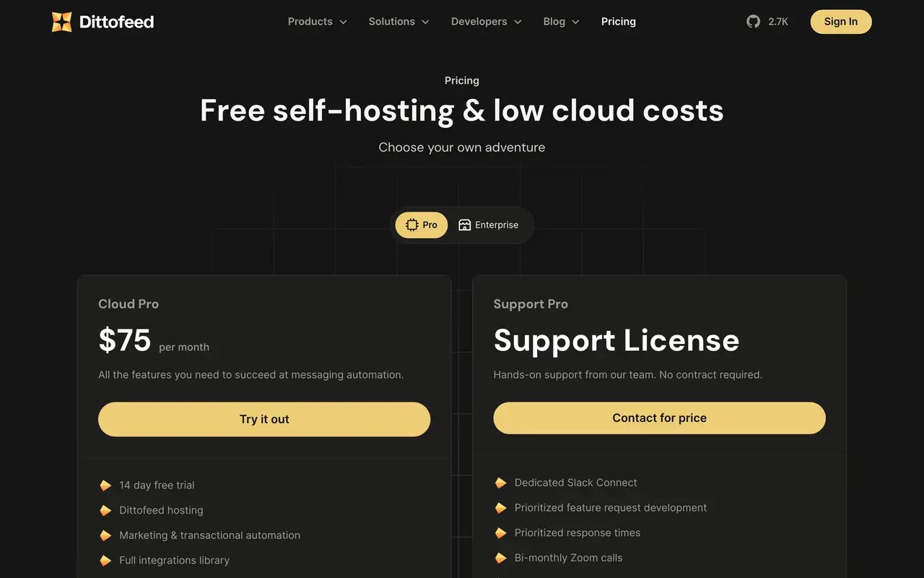Click the Contact for price button
The width and height of the screenshot is (924, 578).
(x=659, y=418)
